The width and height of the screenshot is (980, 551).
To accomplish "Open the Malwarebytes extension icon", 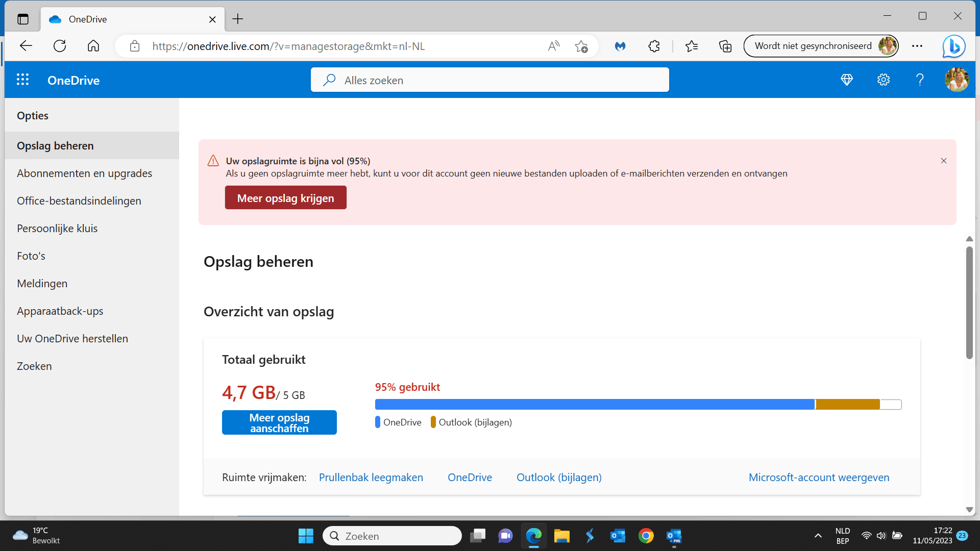I will click(620, 46).
